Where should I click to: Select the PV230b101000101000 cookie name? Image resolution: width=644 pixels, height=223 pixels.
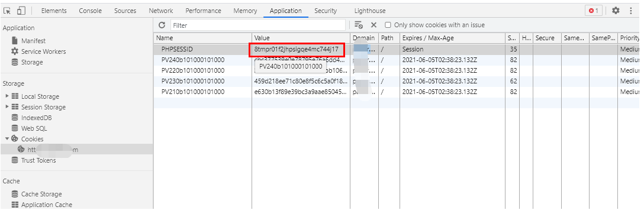click(193, 81)
